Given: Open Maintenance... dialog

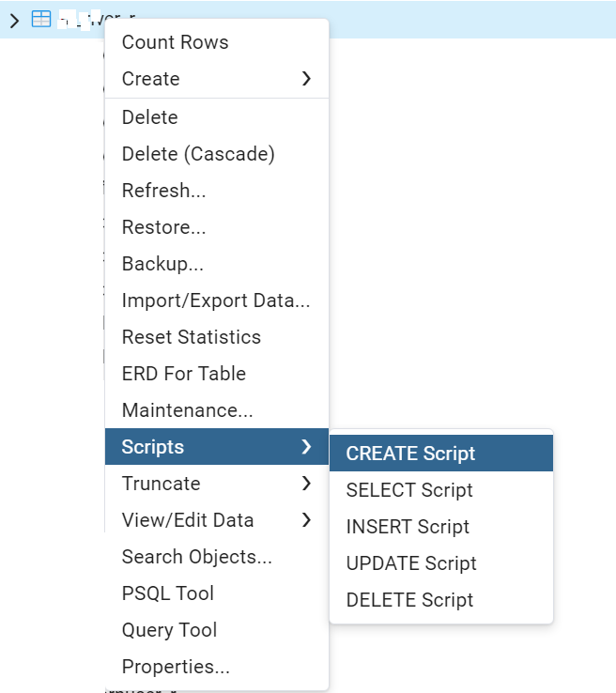Looking at the screenshot, I should tap(217, 411).
